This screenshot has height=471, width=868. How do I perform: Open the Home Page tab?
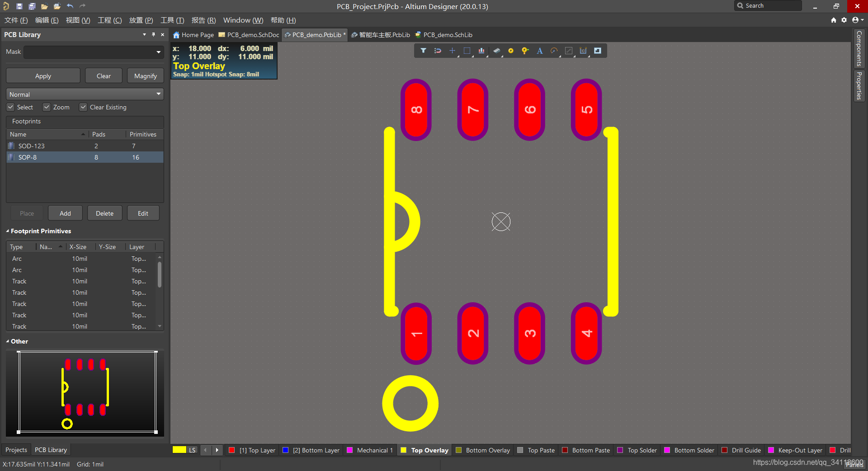193,35
